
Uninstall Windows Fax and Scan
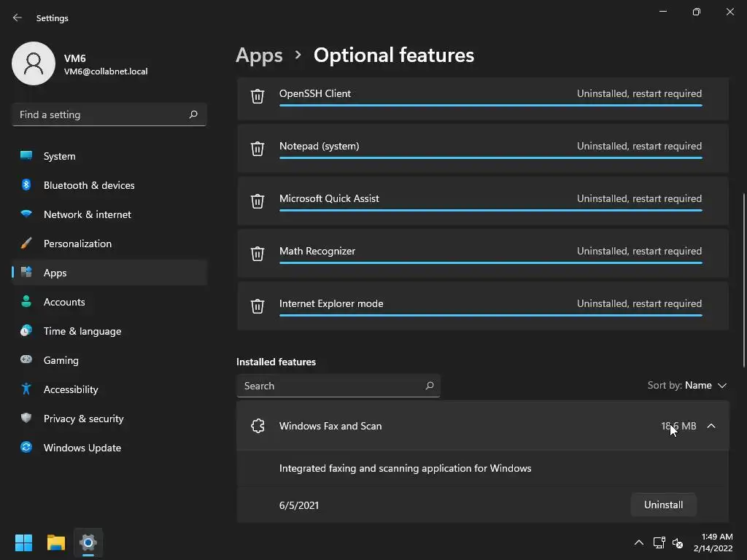tap(663, 505)
